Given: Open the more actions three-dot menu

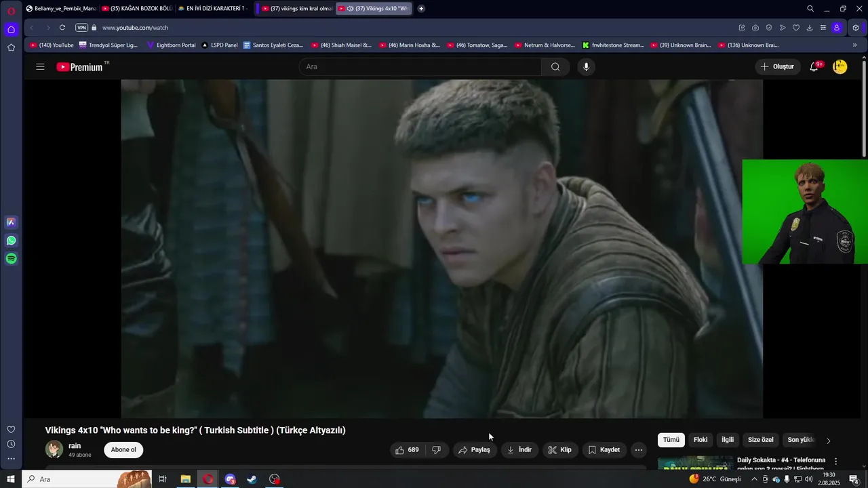Looking at the screenshot, I should pyautogui.click(x=639, y=450).
